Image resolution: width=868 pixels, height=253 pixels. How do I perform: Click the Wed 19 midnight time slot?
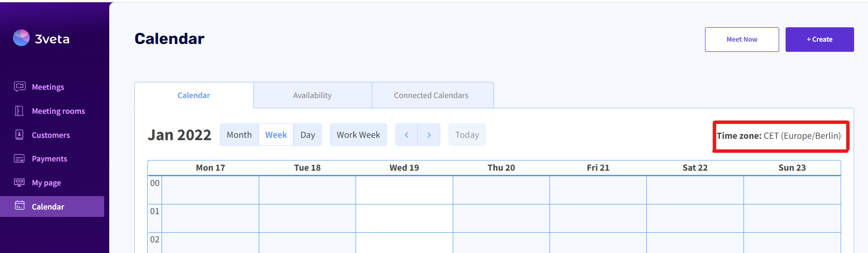coord(404,190)
